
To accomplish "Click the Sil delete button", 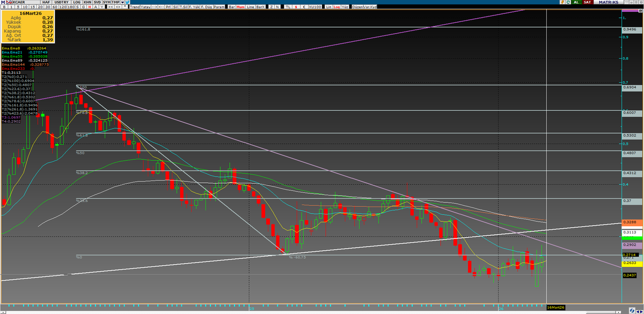I will click(175, 7).
